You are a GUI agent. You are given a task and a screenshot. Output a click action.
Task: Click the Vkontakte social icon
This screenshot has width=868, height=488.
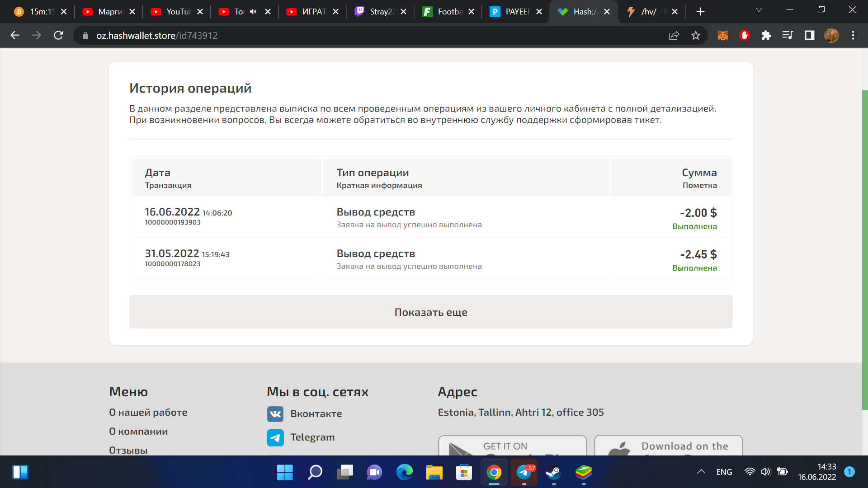275,414
